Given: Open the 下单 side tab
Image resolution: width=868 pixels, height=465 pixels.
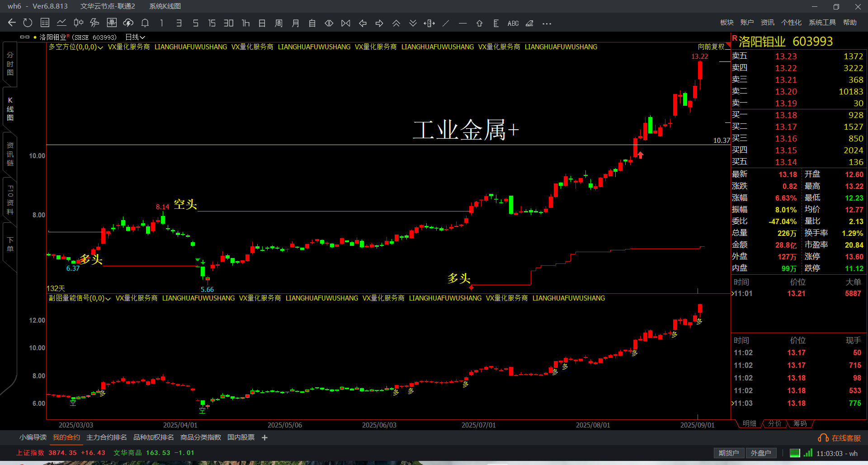Looking at the screenshot, I should click(x=10, y=244).
